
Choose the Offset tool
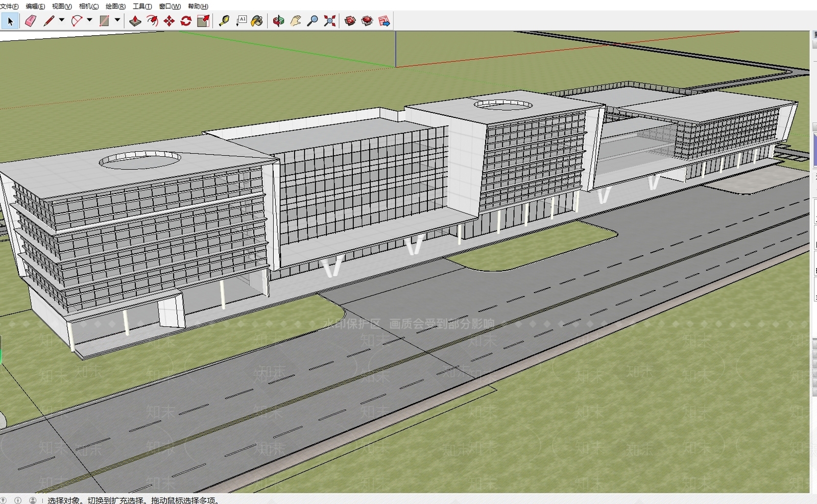(x=152, y=21)
